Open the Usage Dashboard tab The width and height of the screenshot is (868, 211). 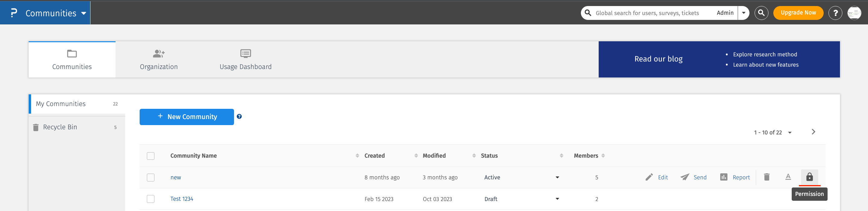pyautogui.click(x=245, y=60)
